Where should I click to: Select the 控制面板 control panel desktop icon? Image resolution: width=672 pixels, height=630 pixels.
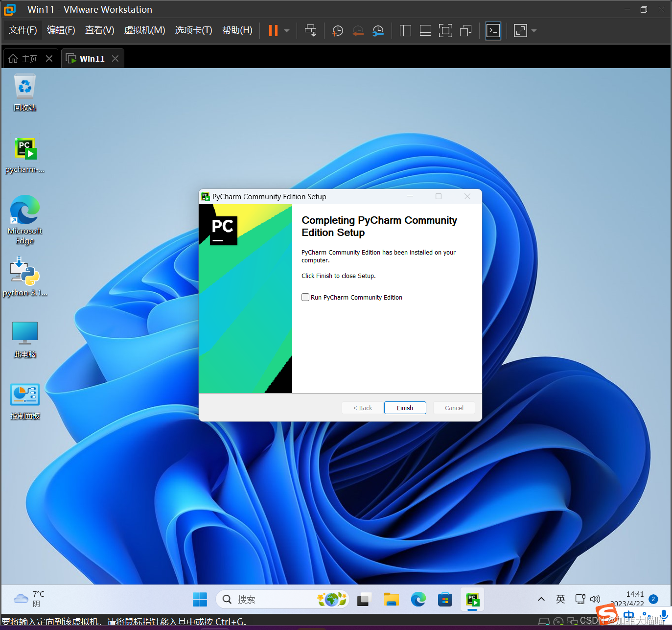tap(25, 401)
